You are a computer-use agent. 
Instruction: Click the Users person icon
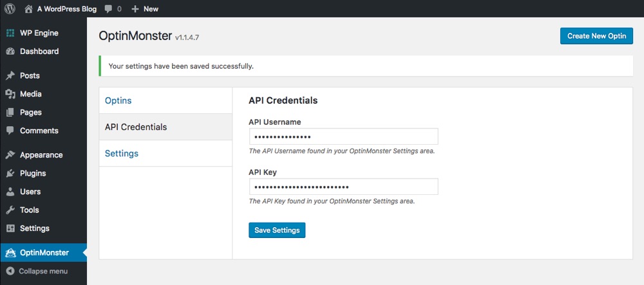click(10, 192)
